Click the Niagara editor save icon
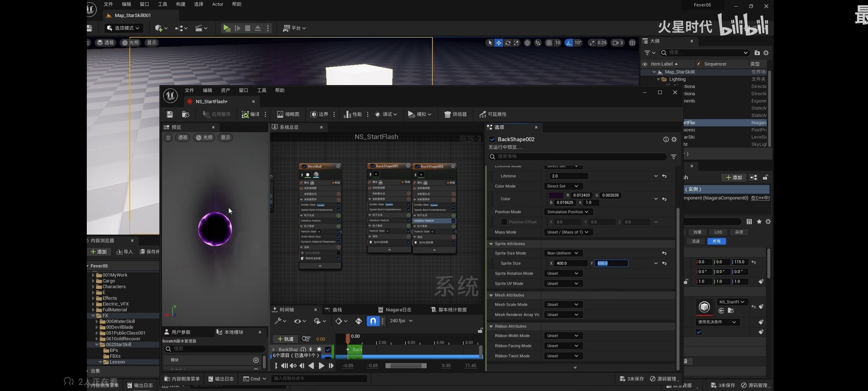Screen dimensions: 868x391 (x=170, y=114)
